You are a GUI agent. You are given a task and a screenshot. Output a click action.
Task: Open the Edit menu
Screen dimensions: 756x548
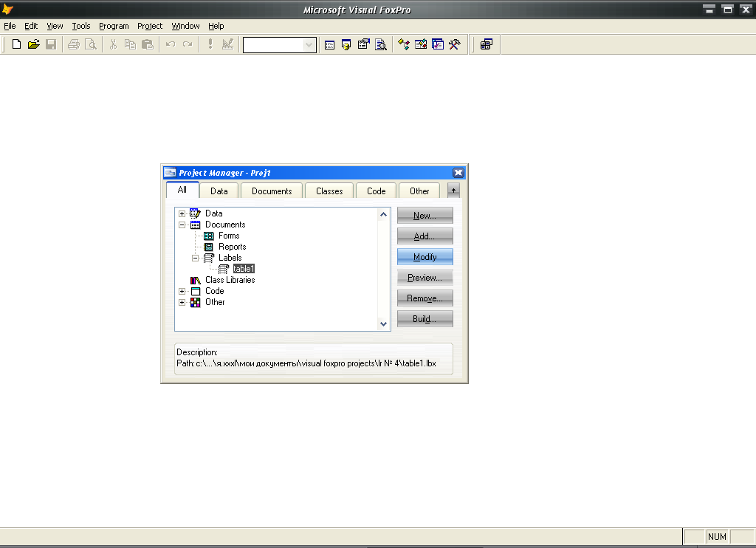pyautogui.click(x=31, y=26)
